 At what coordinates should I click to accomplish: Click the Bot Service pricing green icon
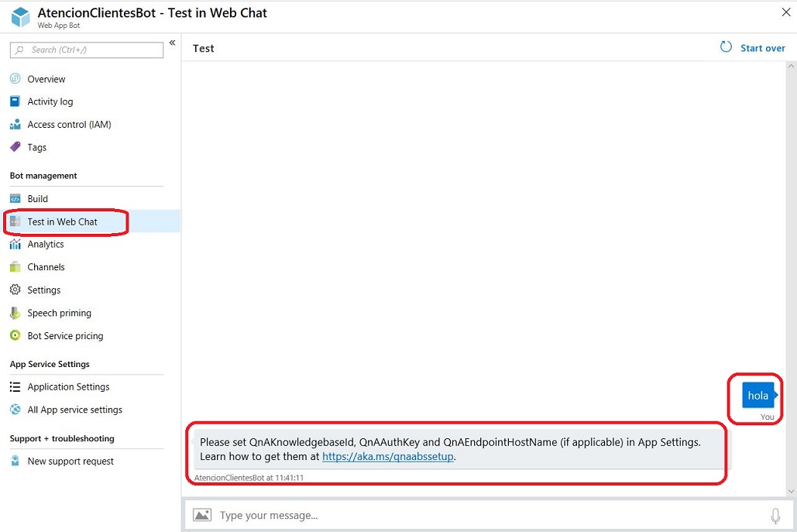(x=15, y=335)
